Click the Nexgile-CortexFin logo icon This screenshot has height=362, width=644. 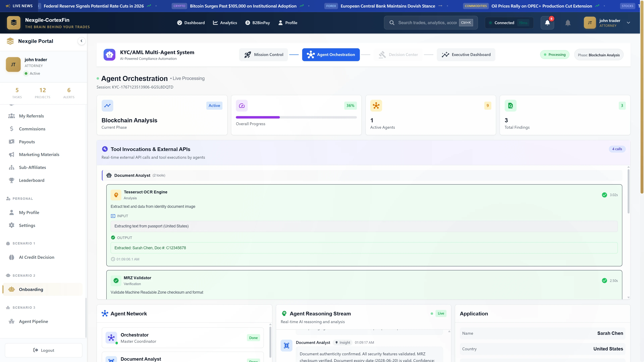point(13,23)
